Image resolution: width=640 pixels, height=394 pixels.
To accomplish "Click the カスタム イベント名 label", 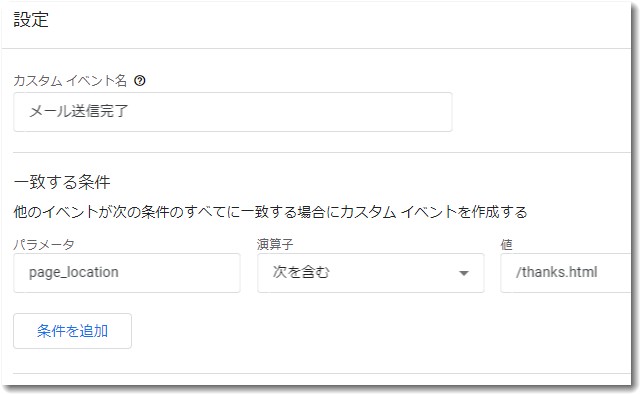I will coord(70,80).
